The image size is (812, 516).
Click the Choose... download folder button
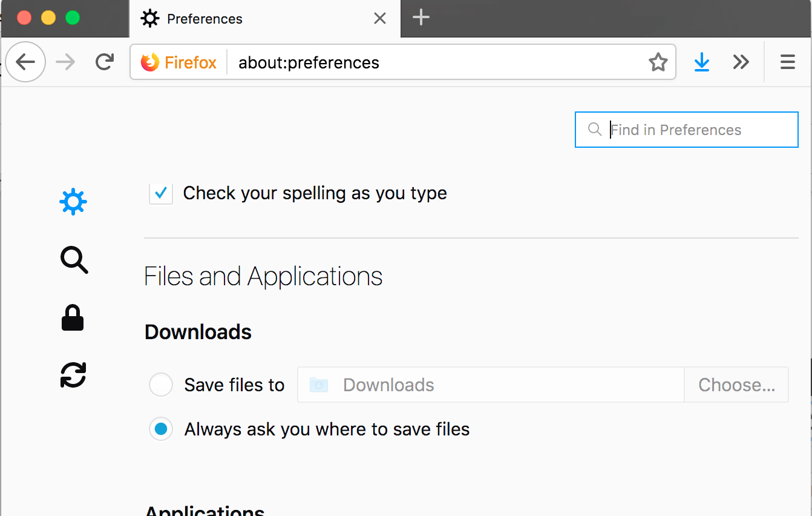coord(736,385)
